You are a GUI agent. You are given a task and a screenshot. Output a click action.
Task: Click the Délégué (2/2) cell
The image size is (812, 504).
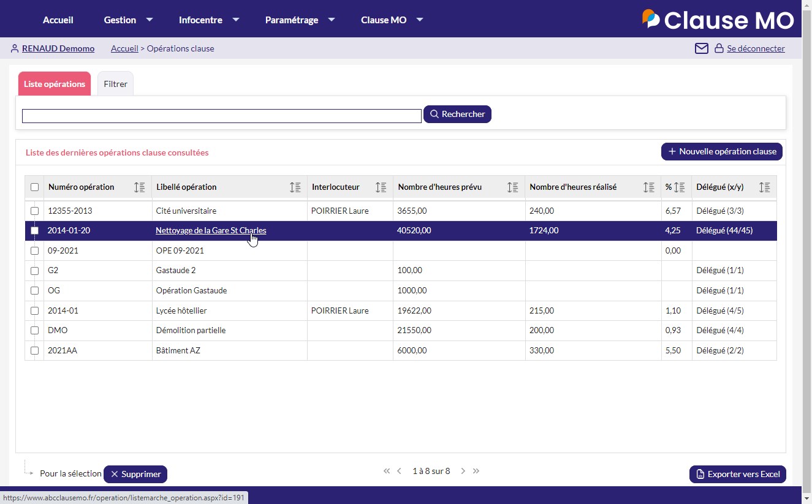(734, 351)
